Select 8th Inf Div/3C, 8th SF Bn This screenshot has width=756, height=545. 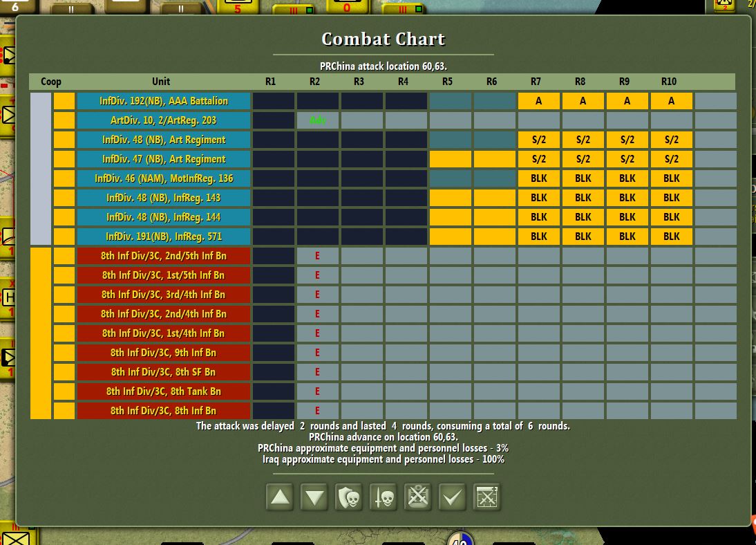click(164, 371)
